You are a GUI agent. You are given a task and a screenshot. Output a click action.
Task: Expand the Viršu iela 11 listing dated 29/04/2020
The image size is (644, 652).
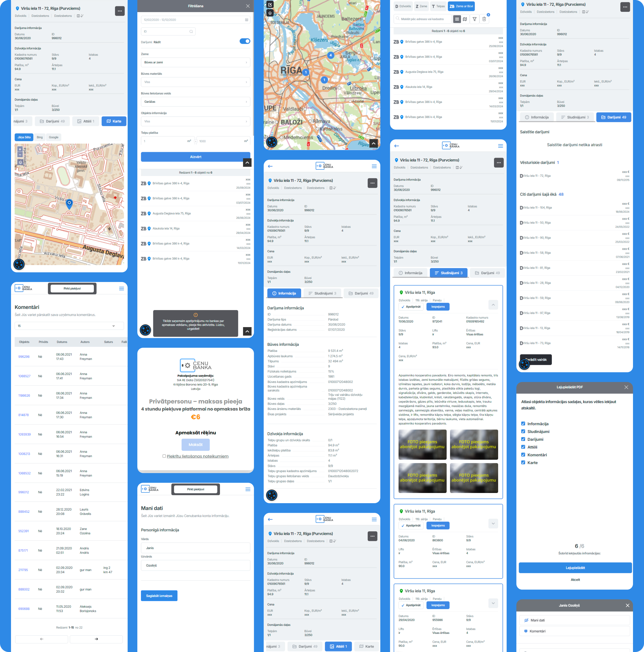pyautogui.click(x=493, y=603)
